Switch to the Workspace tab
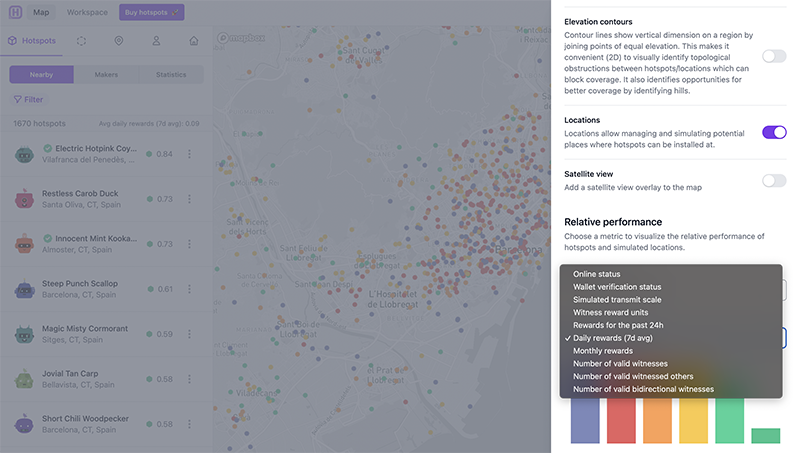The width and height of the screenshot is (800, 453). coord(87,13)
